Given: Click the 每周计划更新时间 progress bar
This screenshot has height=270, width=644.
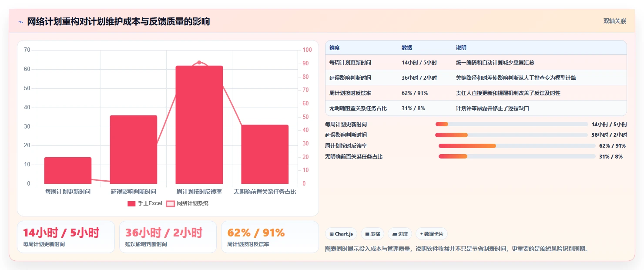Looking at the screenshot, I should tap(512, 124).
